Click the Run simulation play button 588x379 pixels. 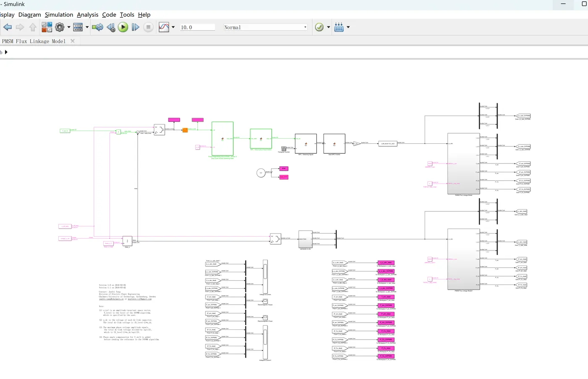click(123, 27)
